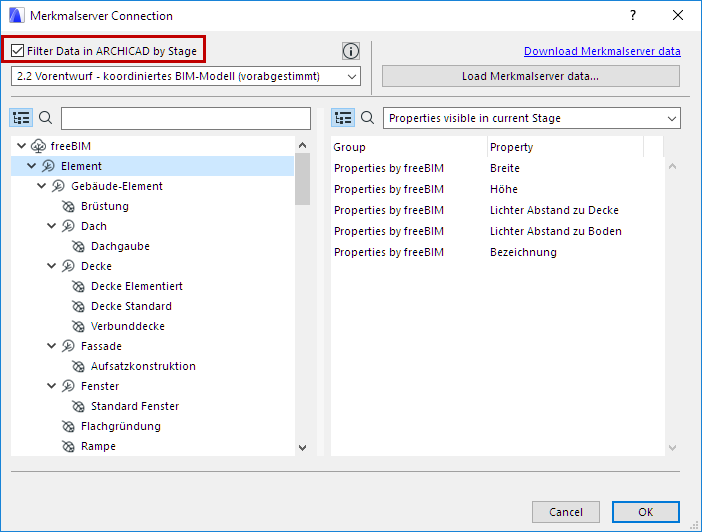
Task: Follow the Download Merkmalserver data link
Action: (602, 51)
